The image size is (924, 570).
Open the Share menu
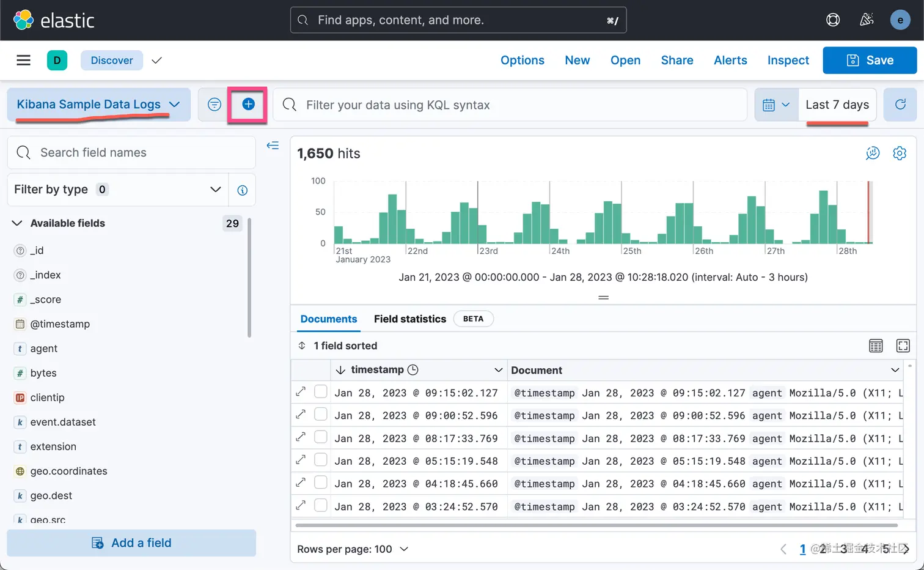pyautogui.click(x=677, y=60)
